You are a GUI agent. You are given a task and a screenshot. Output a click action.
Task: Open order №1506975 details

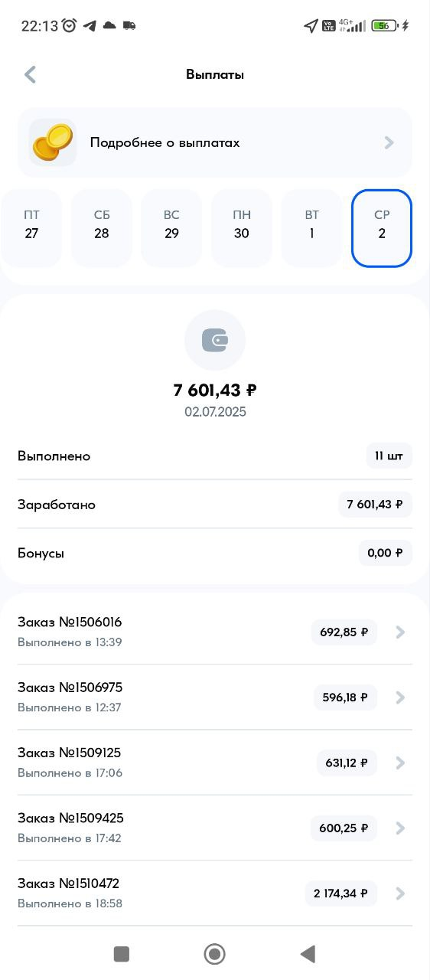pos(215,697)
